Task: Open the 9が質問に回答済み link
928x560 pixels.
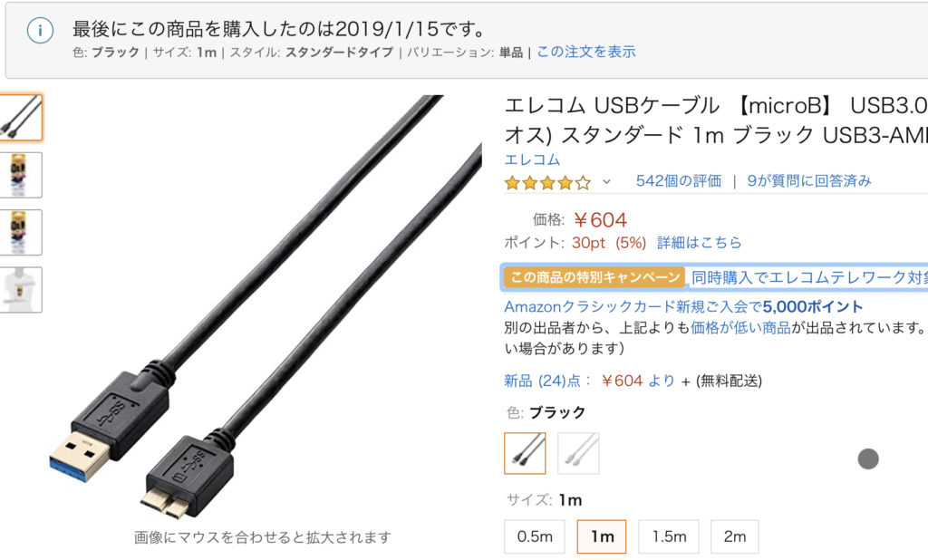Action: click(809, 181)
